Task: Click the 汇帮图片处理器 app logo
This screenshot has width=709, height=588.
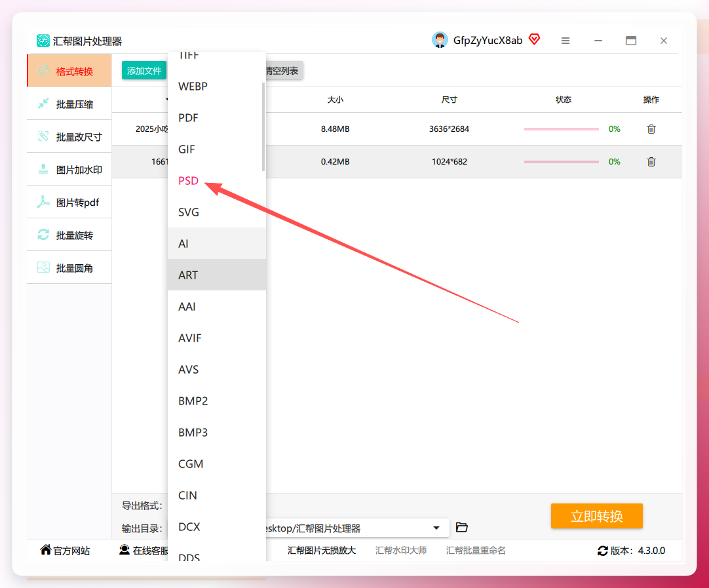Action: [x=43, y=41]
